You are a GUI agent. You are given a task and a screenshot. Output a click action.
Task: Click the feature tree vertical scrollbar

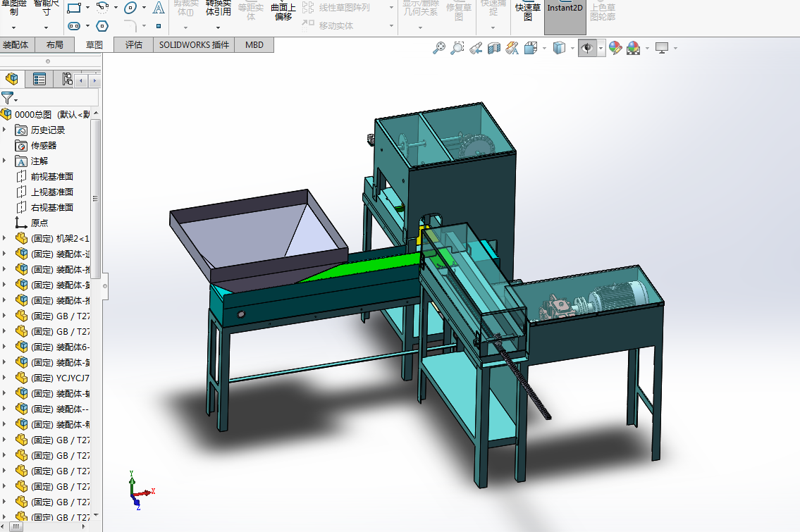click(96, 199)
